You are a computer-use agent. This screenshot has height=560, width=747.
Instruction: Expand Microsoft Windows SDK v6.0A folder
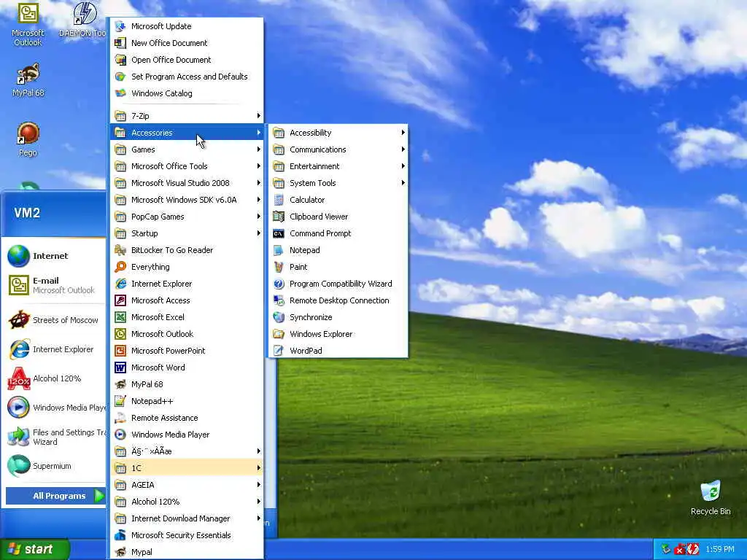point(187,200)
